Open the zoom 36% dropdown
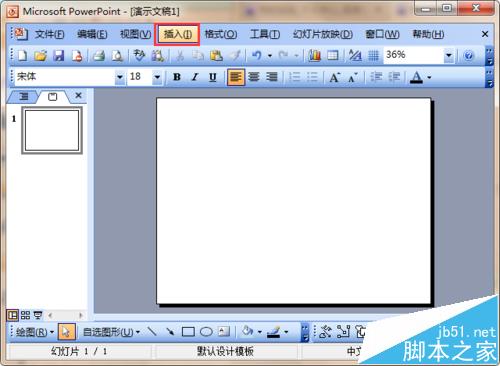 pos(449,55)
